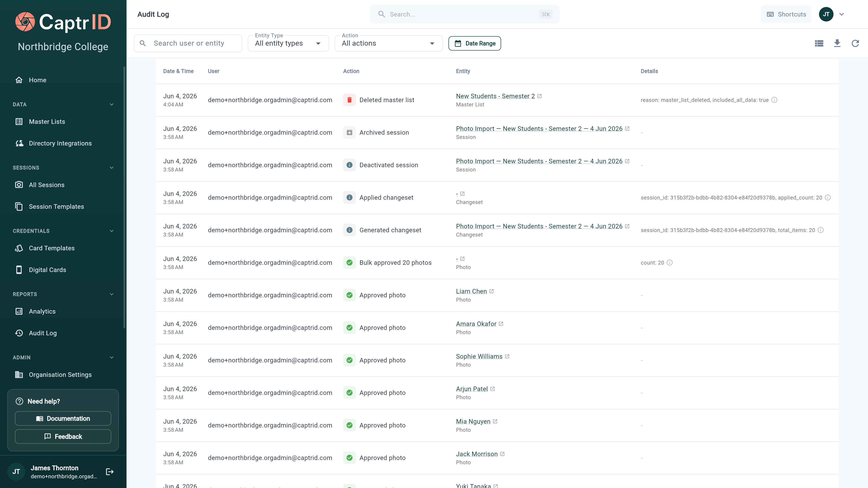Focus the global Search field
This screenshot has height=488, width=868.
coord(465,14)
